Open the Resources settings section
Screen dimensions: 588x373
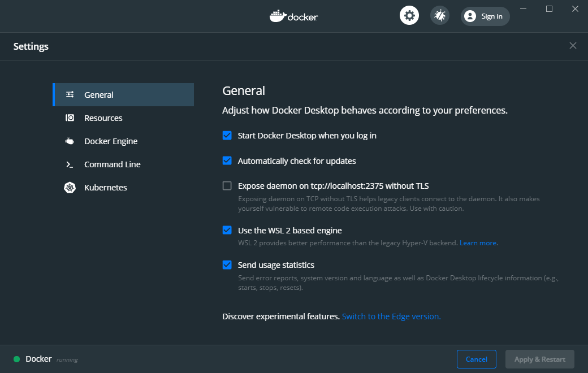[x=123, y=118]
